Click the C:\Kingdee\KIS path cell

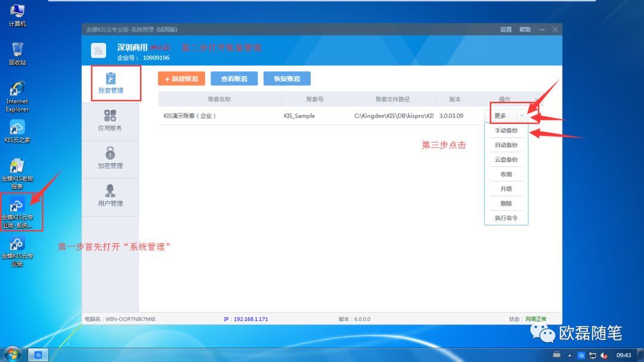pos(394,116)
